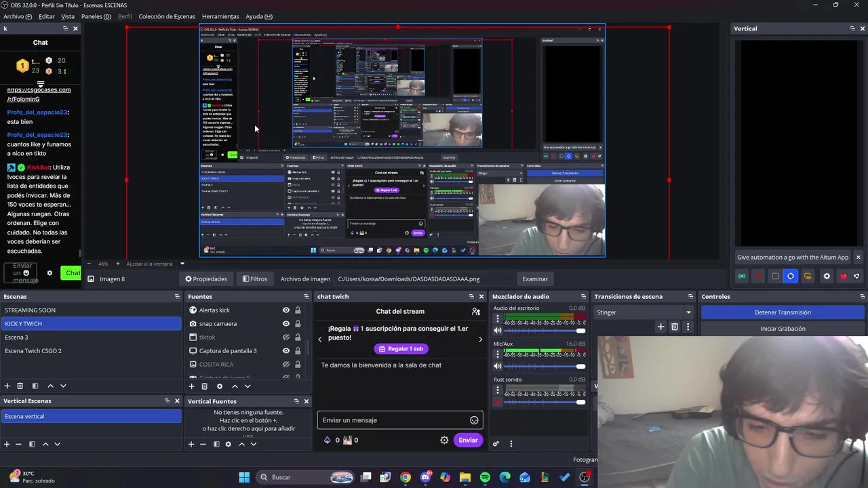The height and width of the screenshot is (488, 868).
Task: Open Rust sonido options three-dot menu
Action: click(498, 390)
